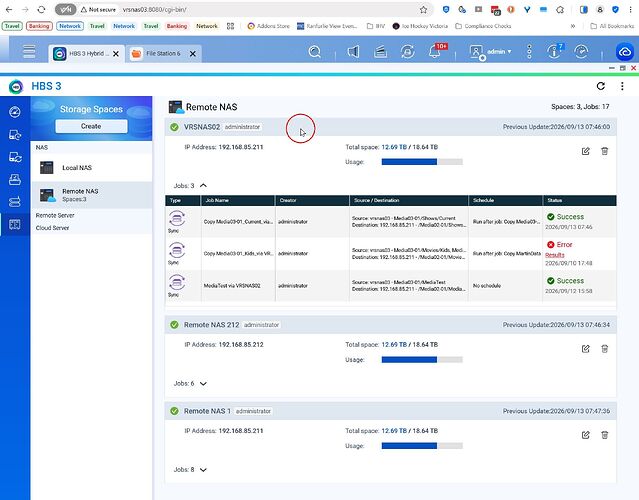Image resolution: width=639 pixels, height=500 pixels.
Task: Click the Create storage space button
Action: click(x=91, y=126)
